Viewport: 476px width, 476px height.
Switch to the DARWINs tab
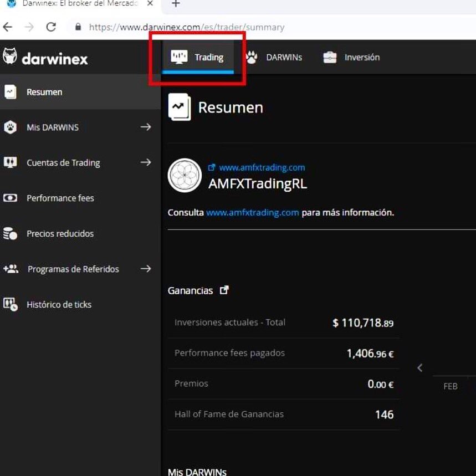(274, 57)
